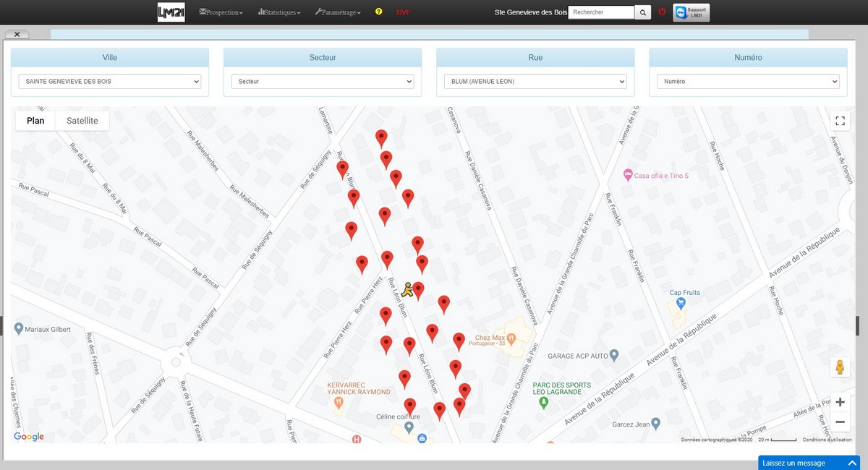The height and width of the screenshot is (470, 868).
Task: Click the red pin closest to Chez Max label
Action: pos(459,341)
